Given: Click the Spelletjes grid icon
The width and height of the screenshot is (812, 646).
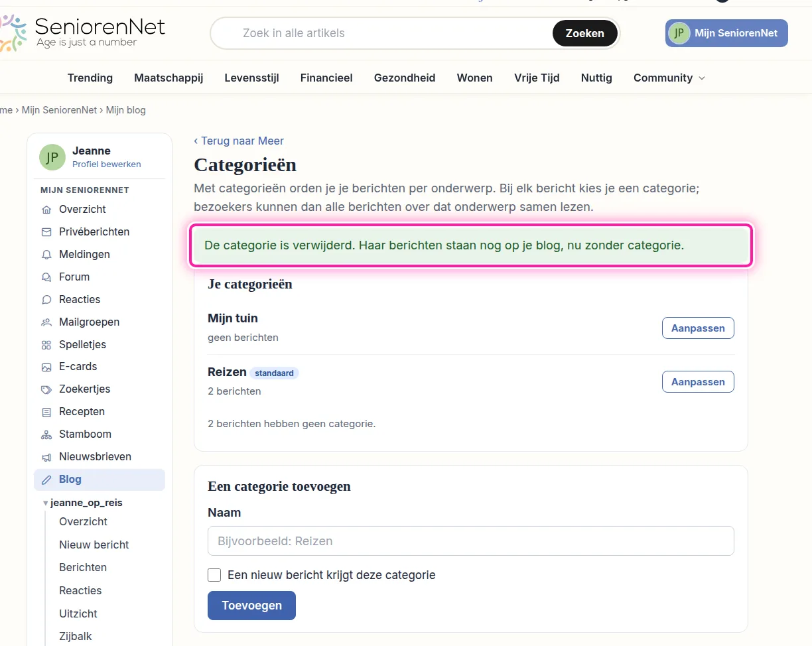Looking at the screenshot, I should [x=46, y=345].
